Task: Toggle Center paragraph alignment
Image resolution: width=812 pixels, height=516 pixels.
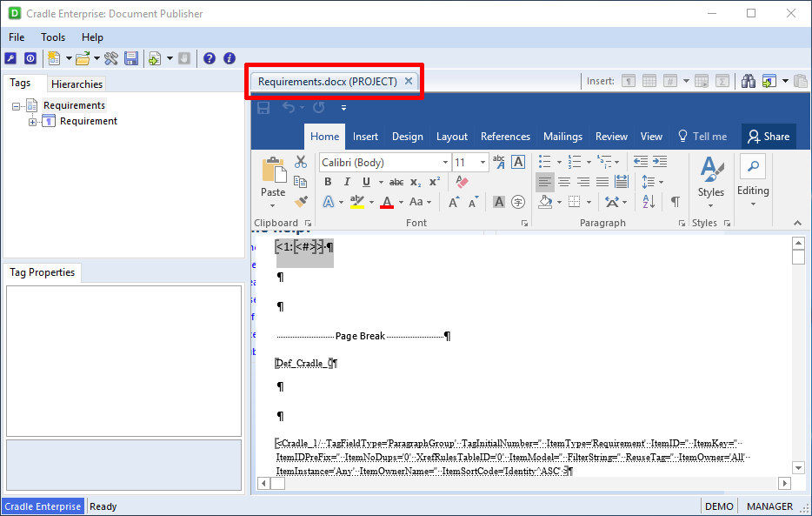Action: pyautogui.click(x=564, y=182)
